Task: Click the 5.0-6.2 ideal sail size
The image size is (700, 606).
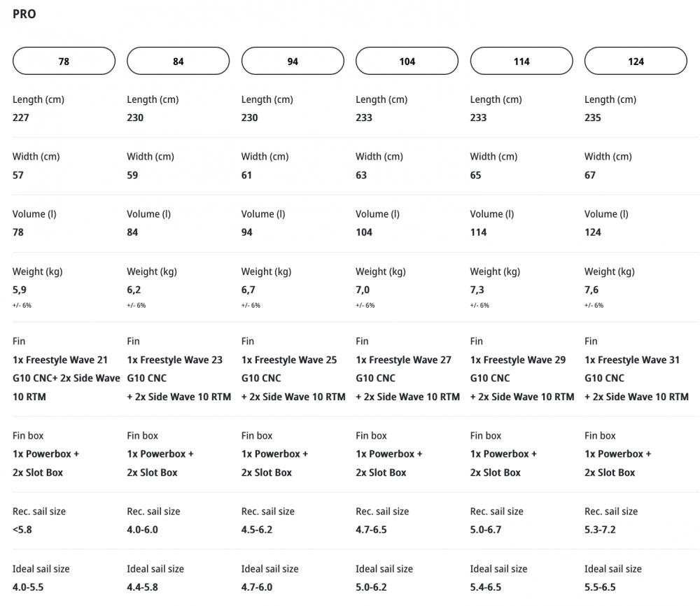Action: click(371, 587)
